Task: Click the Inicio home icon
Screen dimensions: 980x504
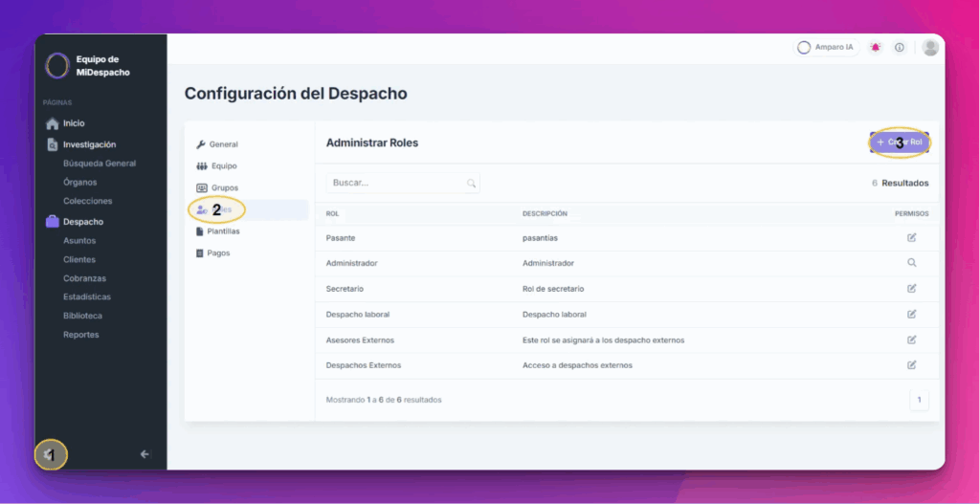Action: 53,123
